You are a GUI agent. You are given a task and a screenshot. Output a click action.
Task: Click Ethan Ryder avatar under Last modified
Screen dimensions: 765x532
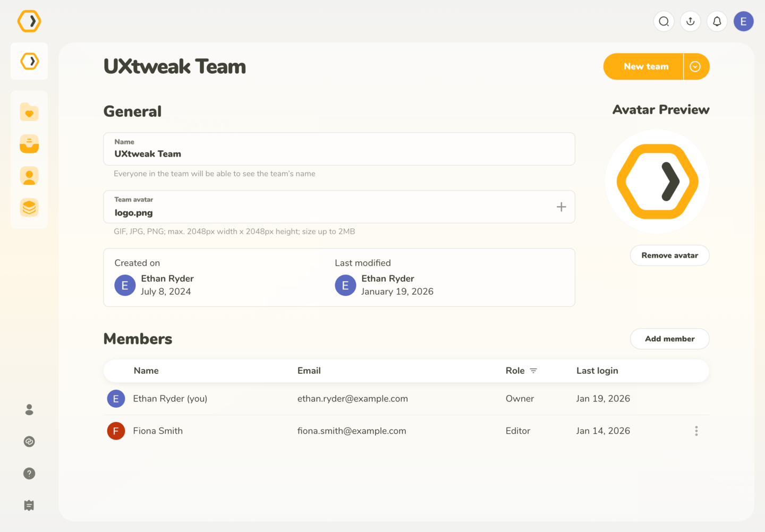pyautogui.click(x=345, y=285)
